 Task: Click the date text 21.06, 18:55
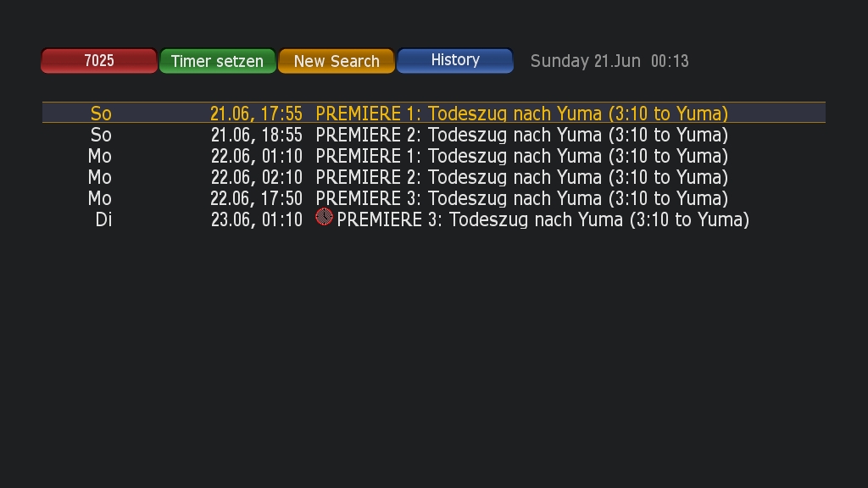click(256, 135)
